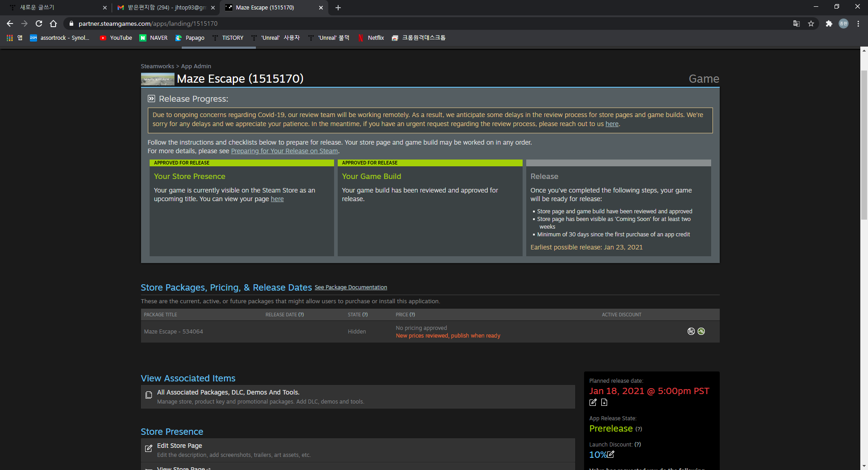The image size is (868, 470).
Task: Click 'here' to view your store page
Action: click(277, 199)
